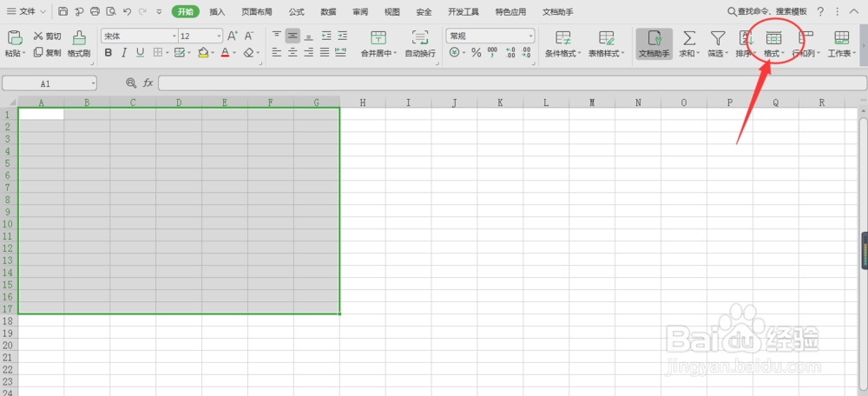Image resolution: width=868 pixels, height=396 pixels.
Task: Click in the formula bar input
Action: (513, 83)
